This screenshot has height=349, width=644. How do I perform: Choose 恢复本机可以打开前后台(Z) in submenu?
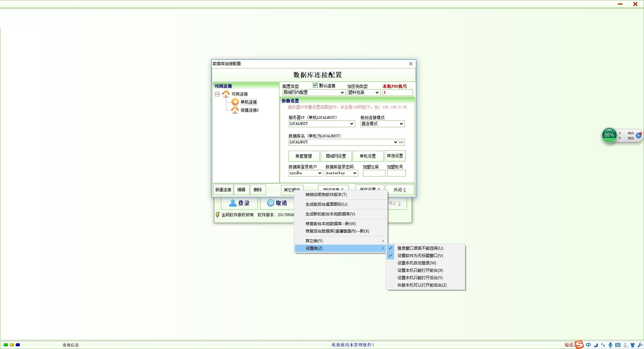point(426,285)
